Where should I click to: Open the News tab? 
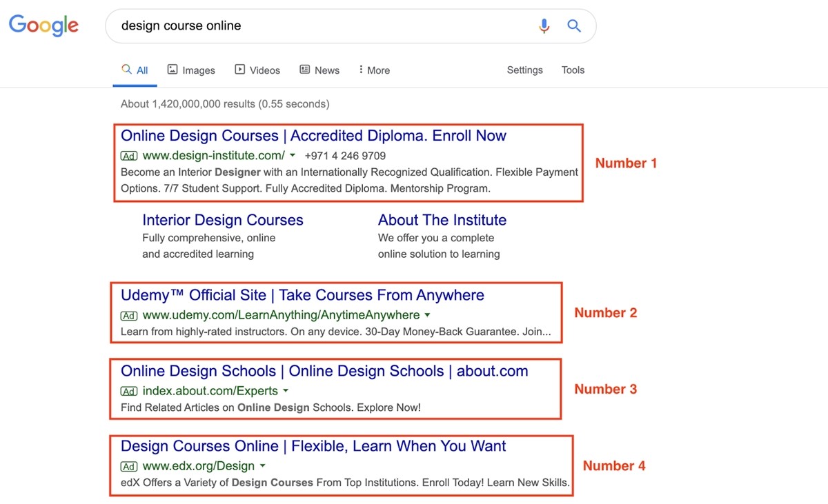319,70
